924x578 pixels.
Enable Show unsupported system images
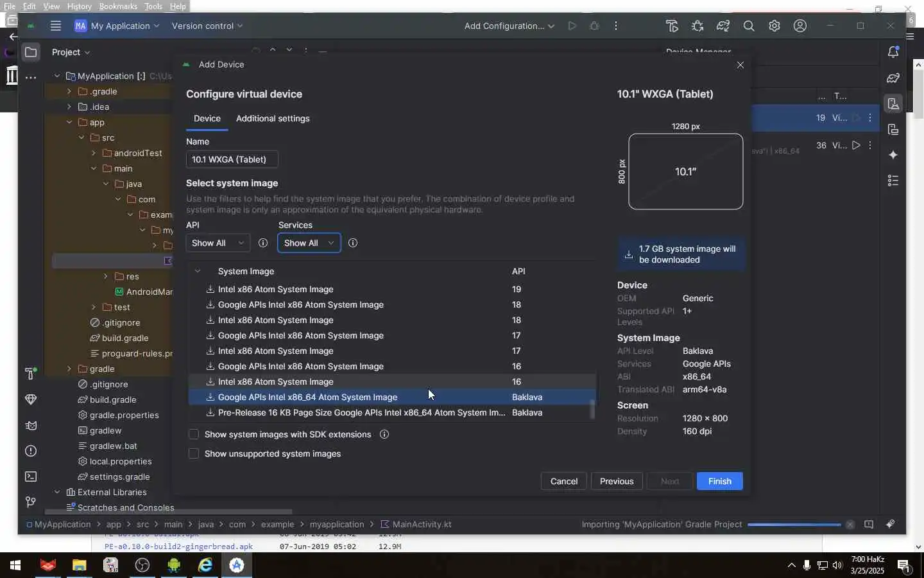click(194, 453)
